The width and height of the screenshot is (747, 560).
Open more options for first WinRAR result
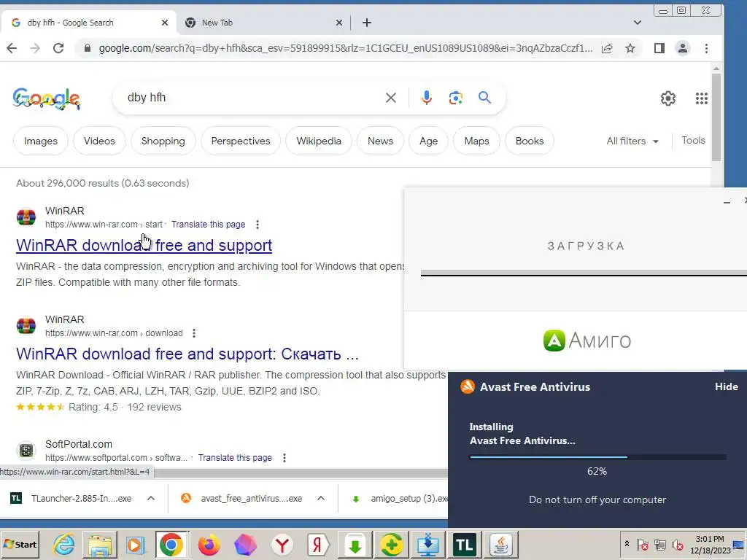pos(258,225)
